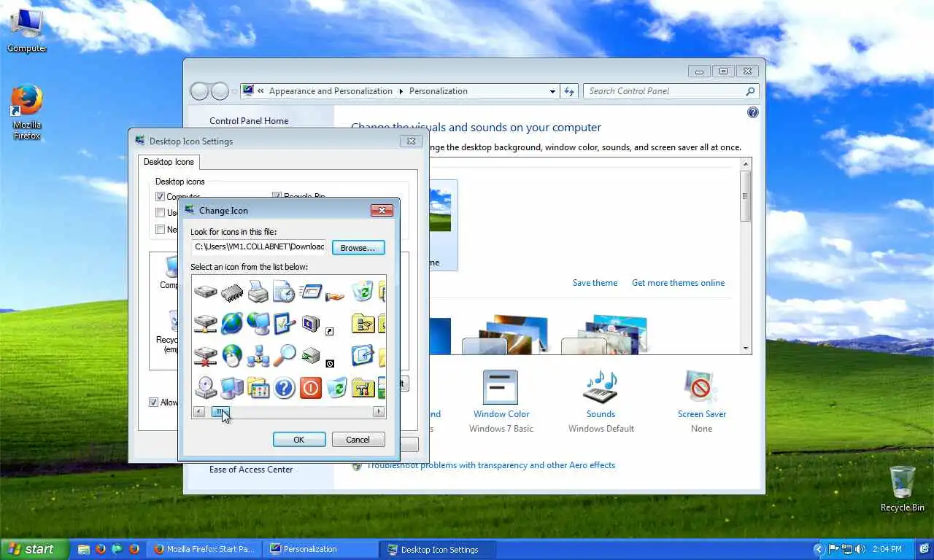Choose the folder with control panel grid icon
The width and height of the screenshot is (934, 560).
point(258,387)
